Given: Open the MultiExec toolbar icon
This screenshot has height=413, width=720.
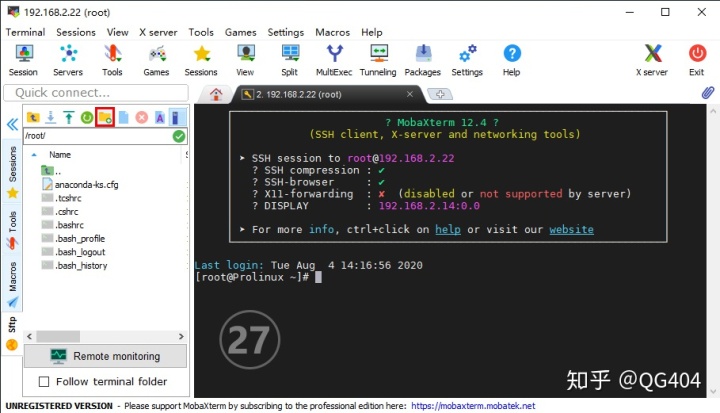Looking at the screenshot, I should (334, 60).
